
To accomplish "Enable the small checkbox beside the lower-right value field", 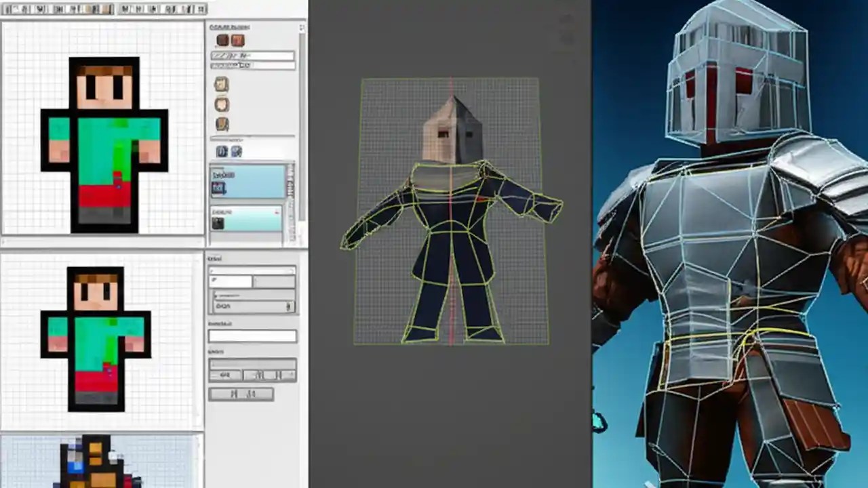I will pyautogui.click(x=288, y=306).
